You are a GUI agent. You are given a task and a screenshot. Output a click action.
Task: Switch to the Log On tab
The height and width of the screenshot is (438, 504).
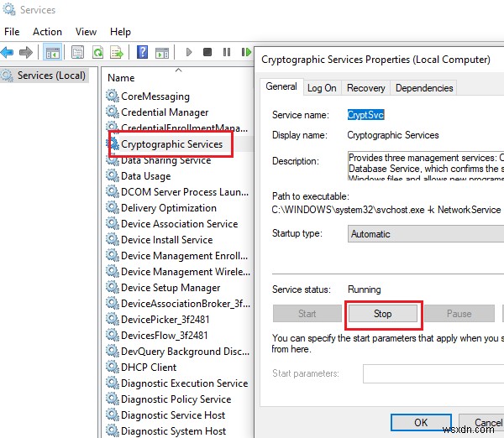[322, 88]
